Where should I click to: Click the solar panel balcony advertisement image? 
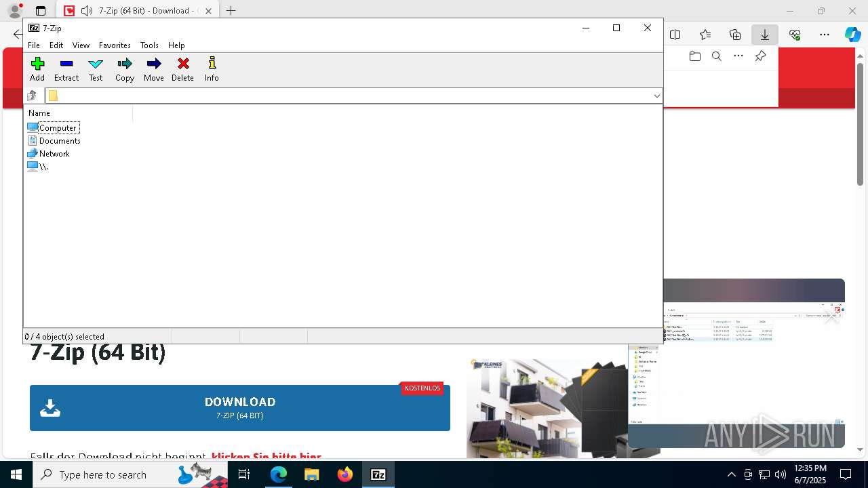click(x=547, y=409)
